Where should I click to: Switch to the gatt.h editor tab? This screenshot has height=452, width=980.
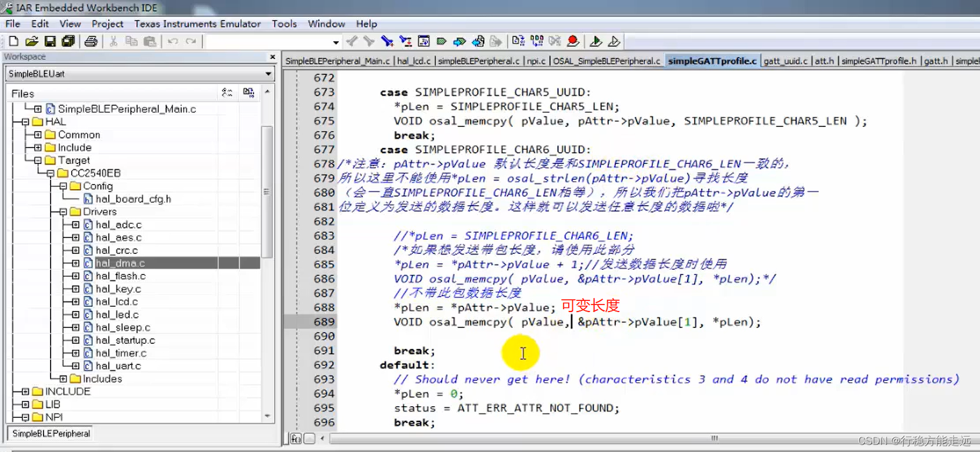tap(936, 61)
